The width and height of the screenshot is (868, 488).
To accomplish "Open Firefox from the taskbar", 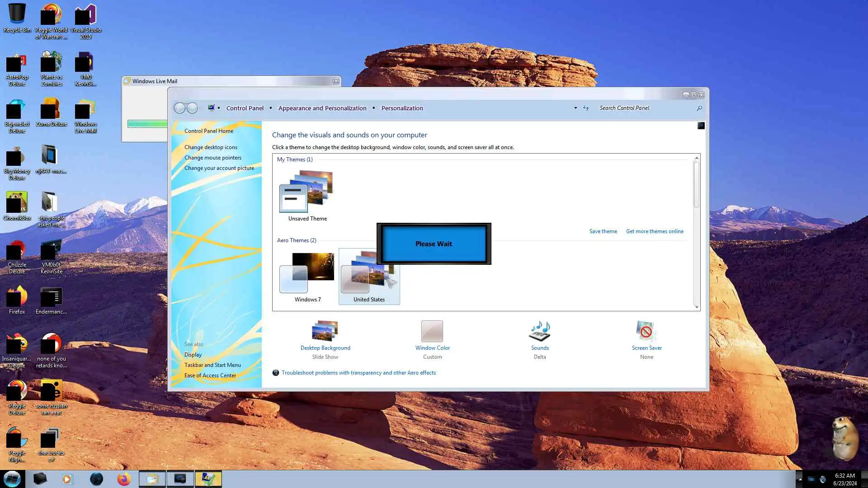I will point(123,479).
